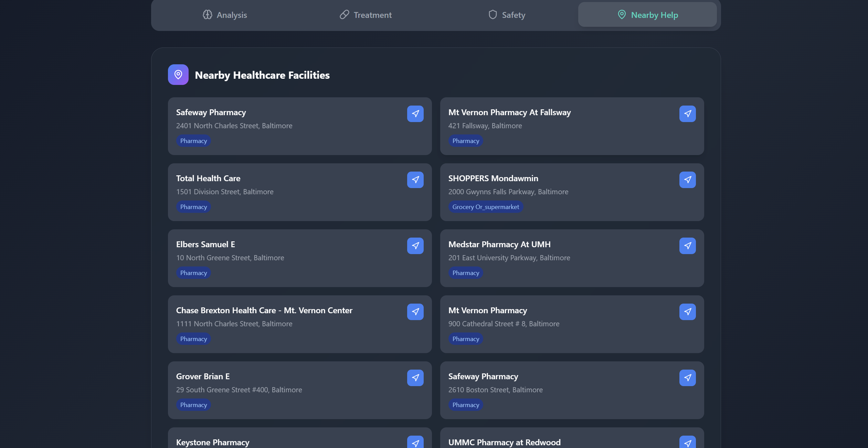Open directions to Elbers Samuel E
The width and height of the screenshot is (868, 448).
(415, 246)
